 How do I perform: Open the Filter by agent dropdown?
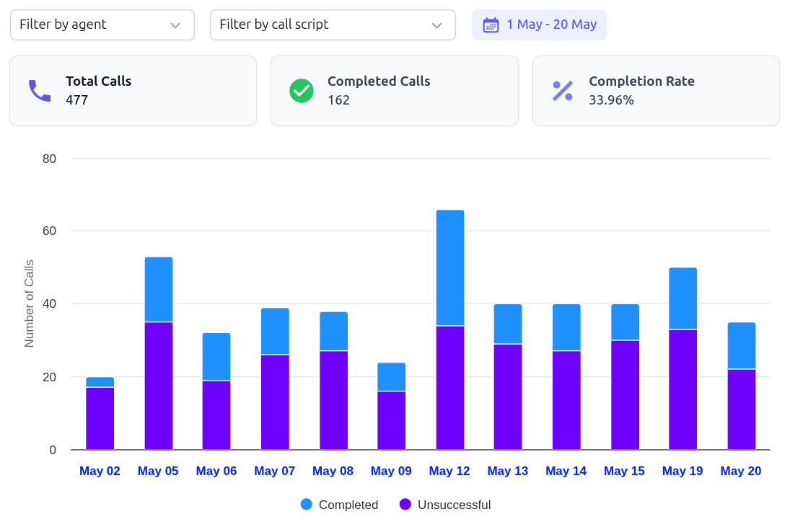tap(102, 25)
